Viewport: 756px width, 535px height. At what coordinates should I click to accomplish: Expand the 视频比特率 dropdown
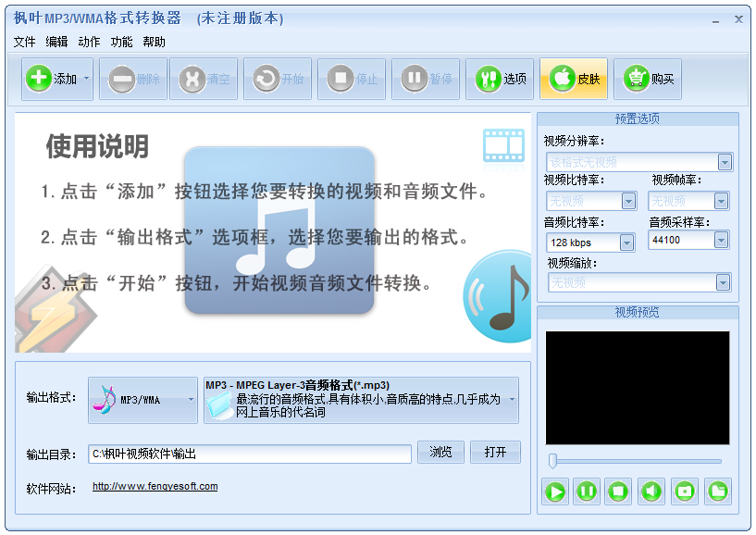pos(628,201)
